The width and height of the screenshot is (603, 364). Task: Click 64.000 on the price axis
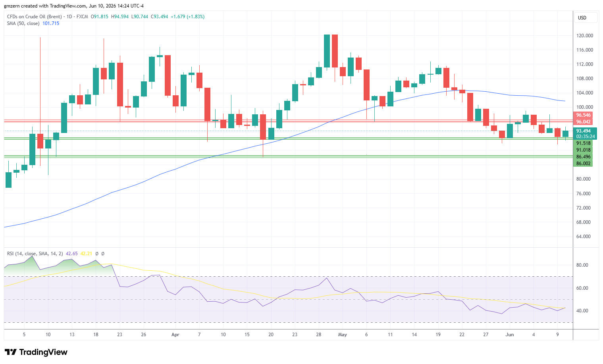click(x=584, y=237)
